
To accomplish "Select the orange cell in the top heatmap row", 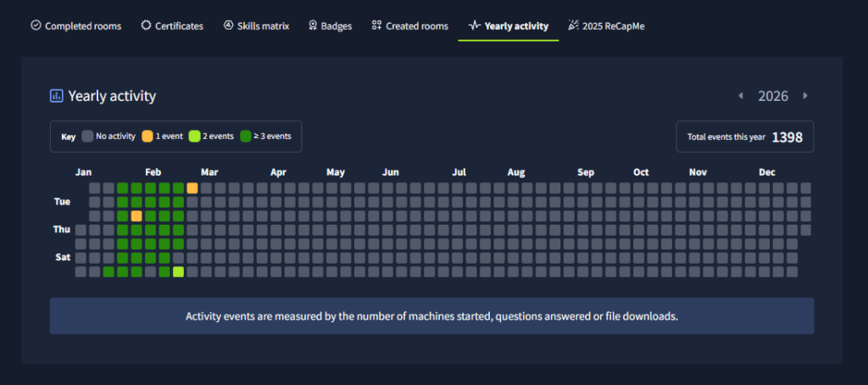I will [192, 188].
